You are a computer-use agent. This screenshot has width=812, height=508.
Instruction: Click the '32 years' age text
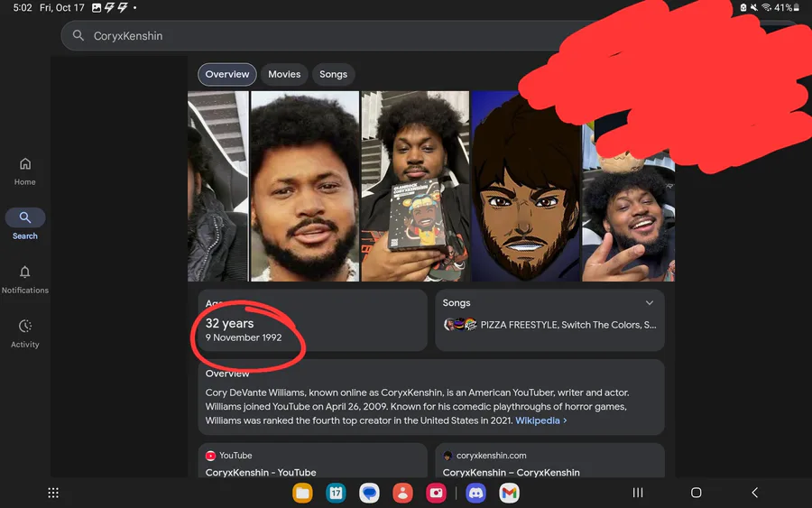[229, 323]
